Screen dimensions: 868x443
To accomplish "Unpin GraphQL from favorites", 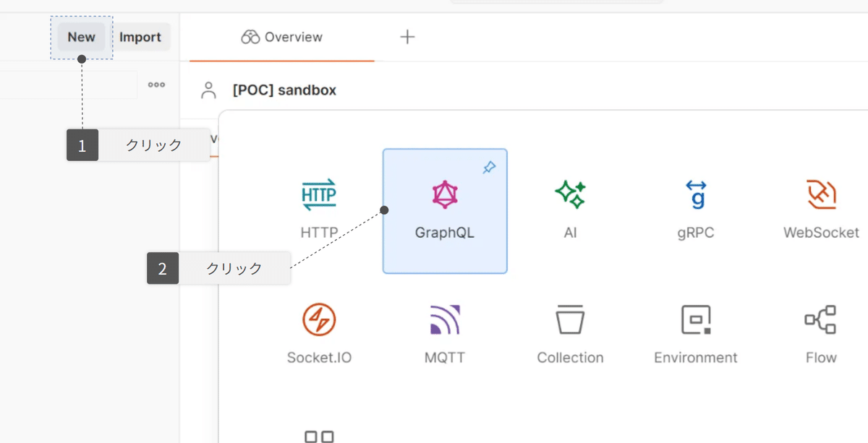I will (490, 167).
